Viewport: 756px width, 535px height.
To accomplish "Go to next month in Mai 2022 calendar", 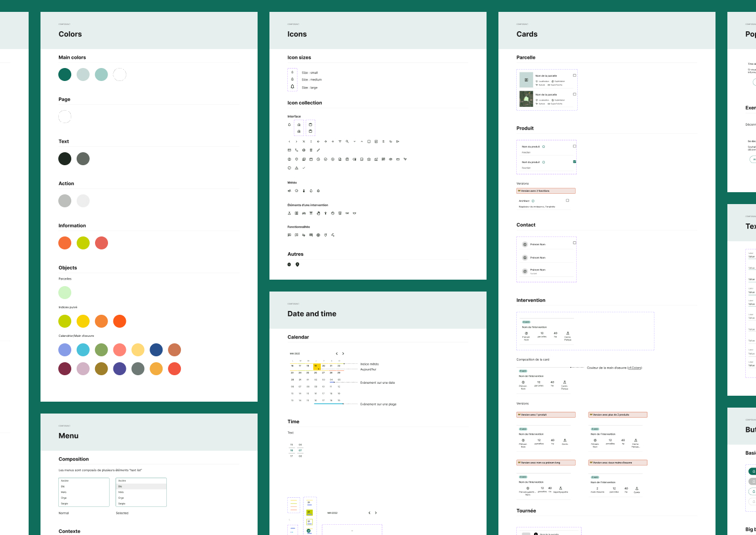I will point(343,354).
